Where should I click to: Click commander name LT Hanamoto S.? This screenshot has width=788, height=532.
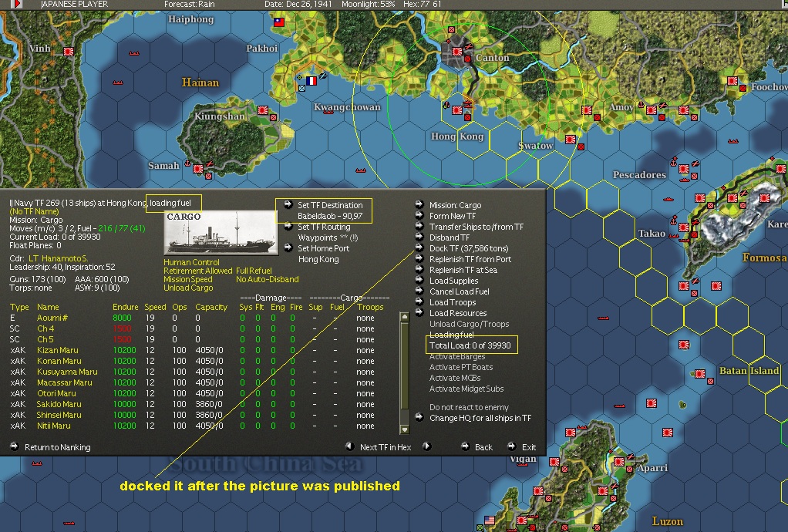tap(58, 258)
